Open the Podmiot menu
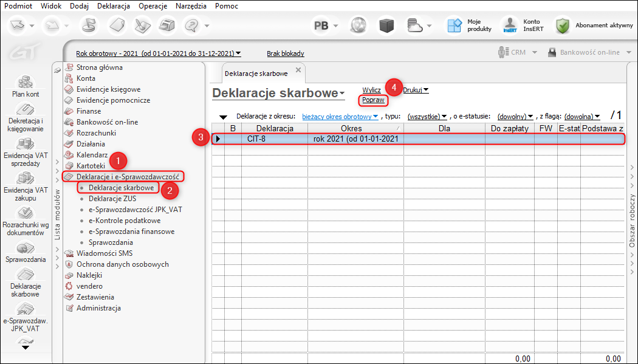Screen dimensions: 638x364 [x=18, y=6]
